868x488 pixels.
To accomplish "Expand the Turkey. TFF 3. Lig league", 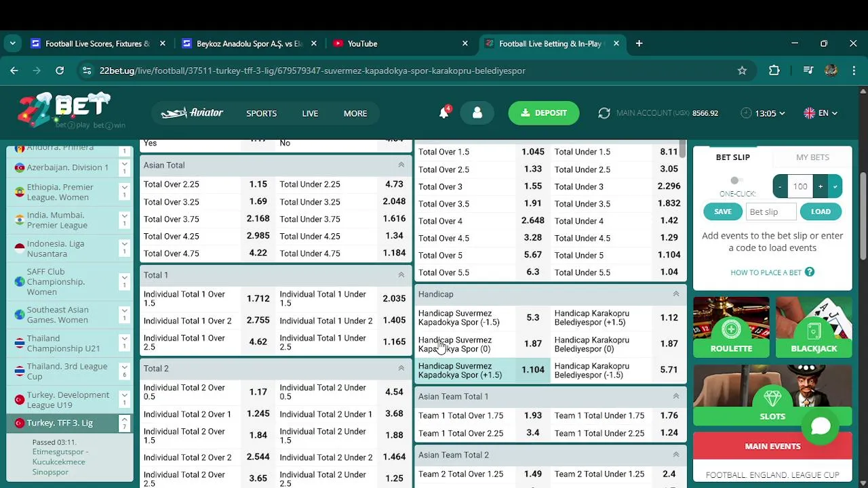I will (124, 423).
